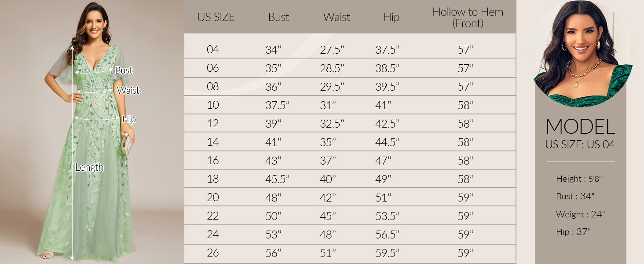Select size 04 in the size column
This screenshot has height=264, width=644.
[212, 49]
